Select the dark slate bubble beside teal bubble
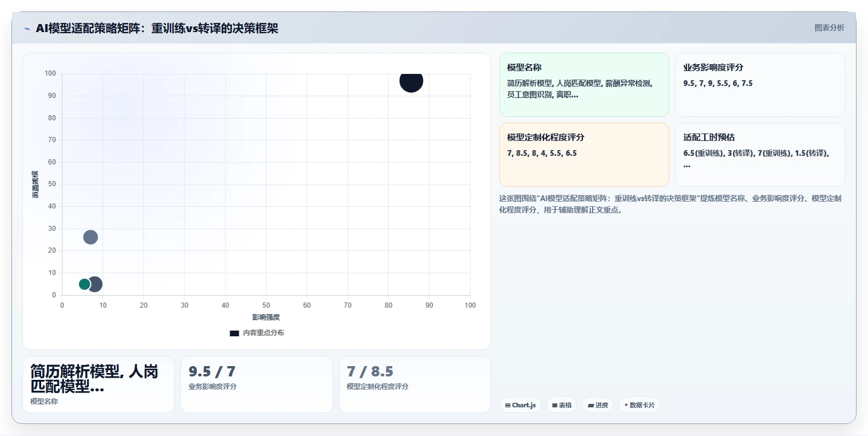The height and width of the screenshot is (436, 868). click(96, 284)
